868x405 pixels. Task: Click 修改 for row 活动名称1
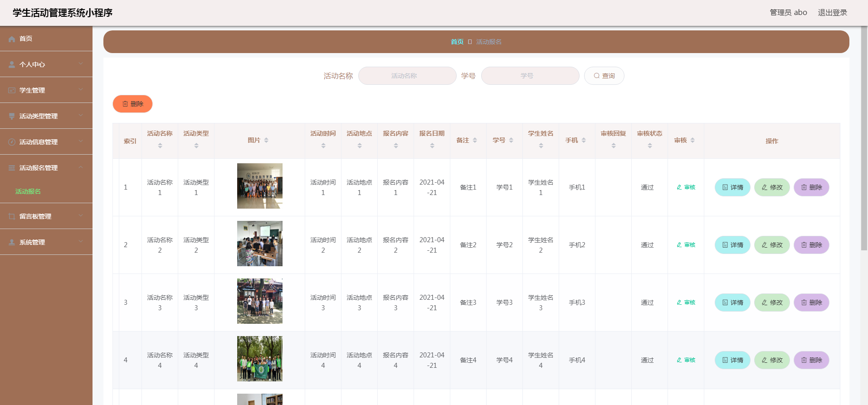(772, 187)
